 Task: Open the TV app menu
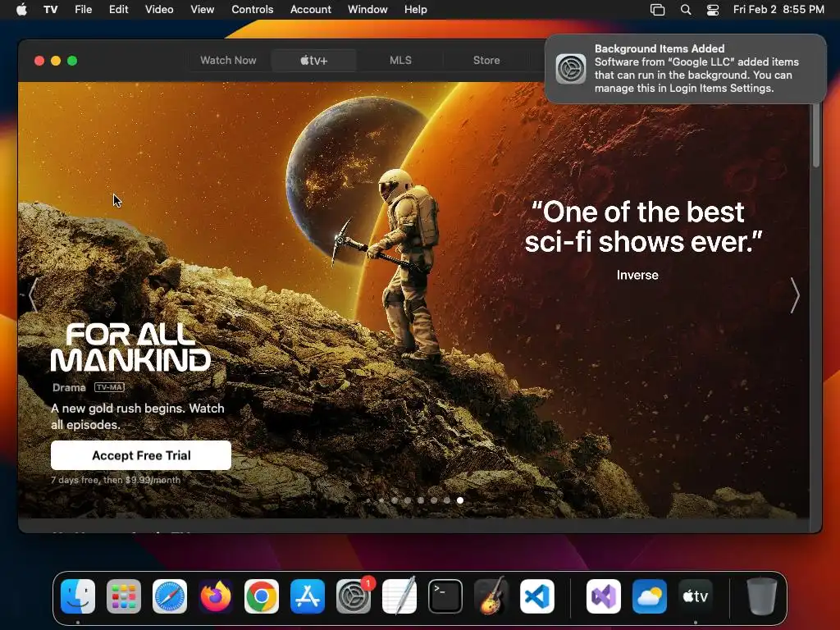tap(50, 9)
